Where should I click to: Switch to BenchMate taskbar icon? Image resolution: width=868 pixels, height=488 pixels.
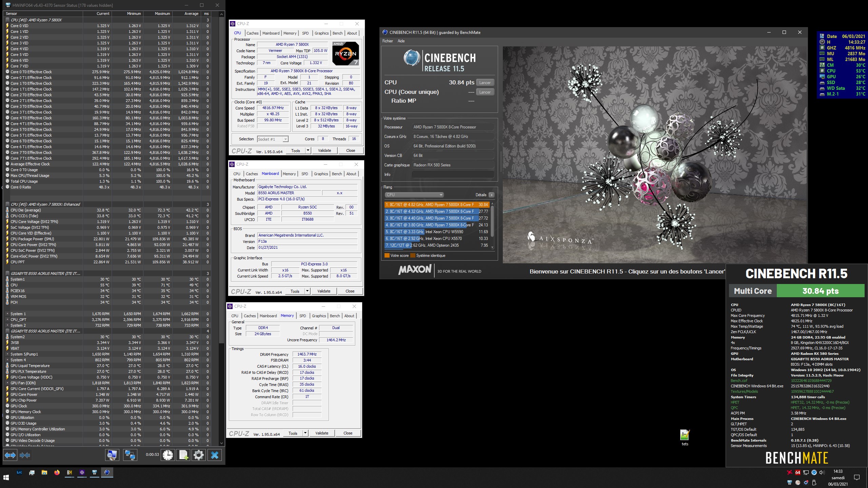point(70,472)
